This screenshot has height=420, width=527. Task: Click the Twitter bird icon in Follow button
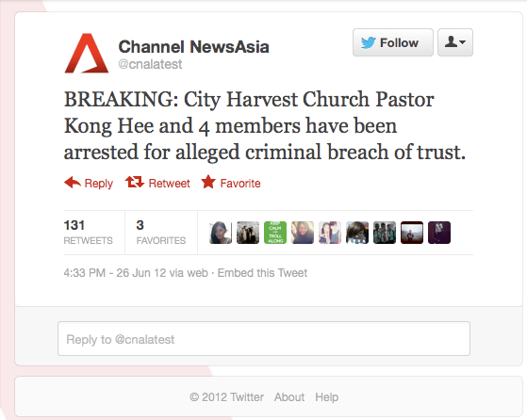(369, 42)
